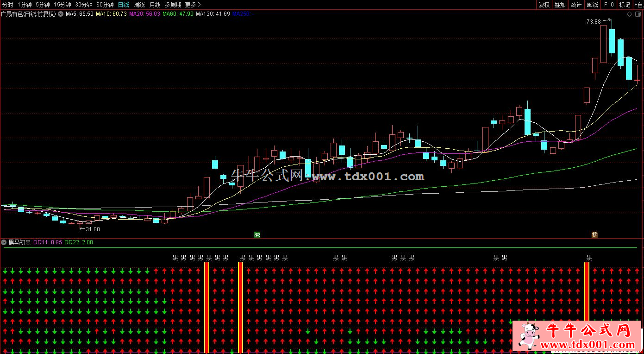Click the 73.88 high price label
Screen dimensions: 644x354
[x=593, y=22]
